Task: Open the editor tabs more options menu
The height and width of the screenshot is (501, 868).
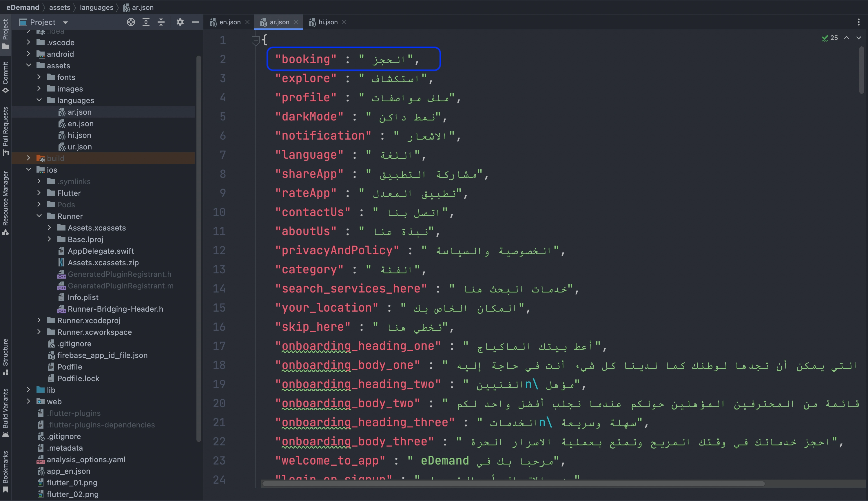Action: (x=859, y=22)
